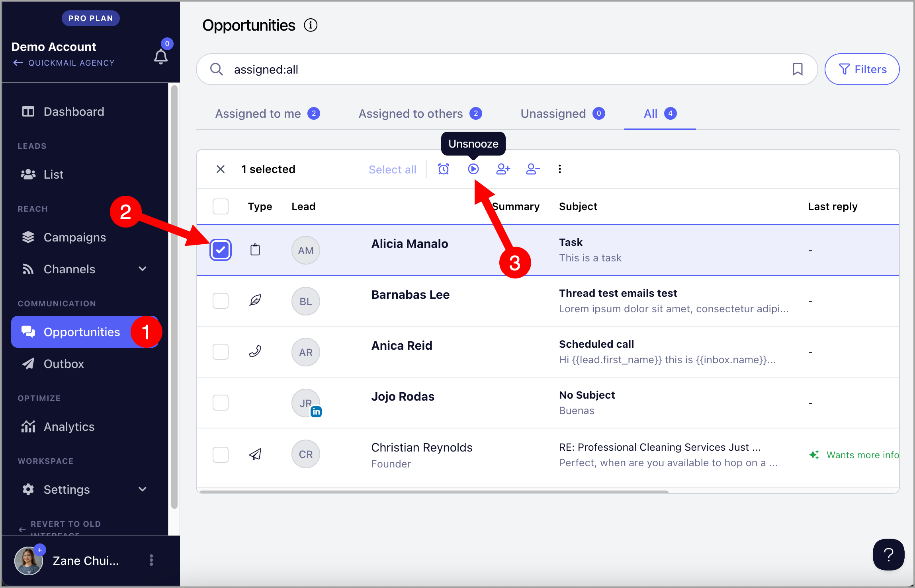Click the Filters button
This screenshot has width=915, height=588.
click(x=862, y=69)
